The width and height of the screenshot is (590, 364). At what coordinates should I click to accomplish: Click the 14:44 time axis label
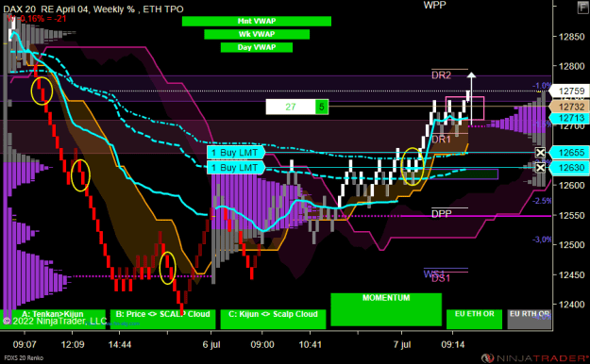120,344
